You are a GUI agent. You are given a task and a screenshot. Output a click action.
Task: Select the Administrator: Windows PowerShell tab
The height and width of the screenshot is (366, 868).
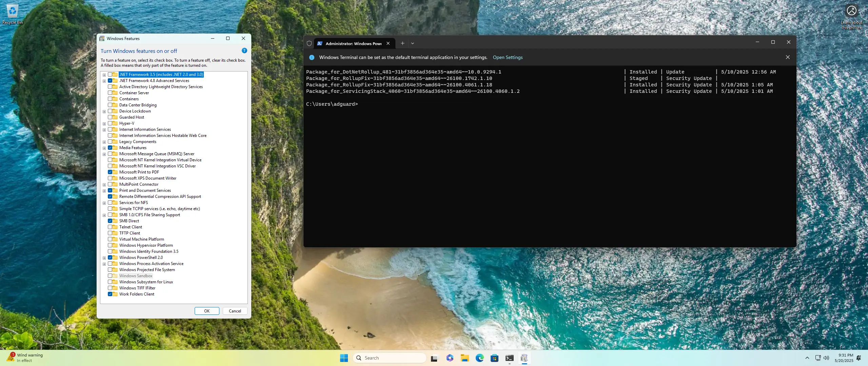(x=353, y=43)
